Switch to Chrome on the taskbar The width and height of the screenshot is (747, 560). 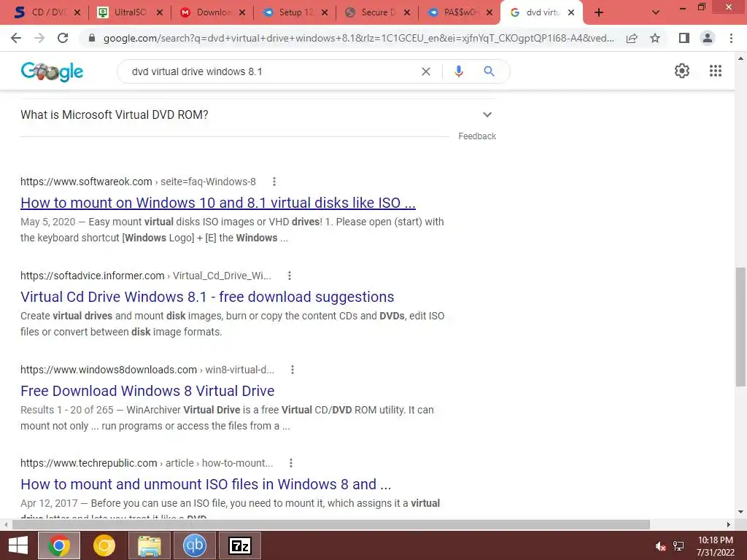point(59,545)
